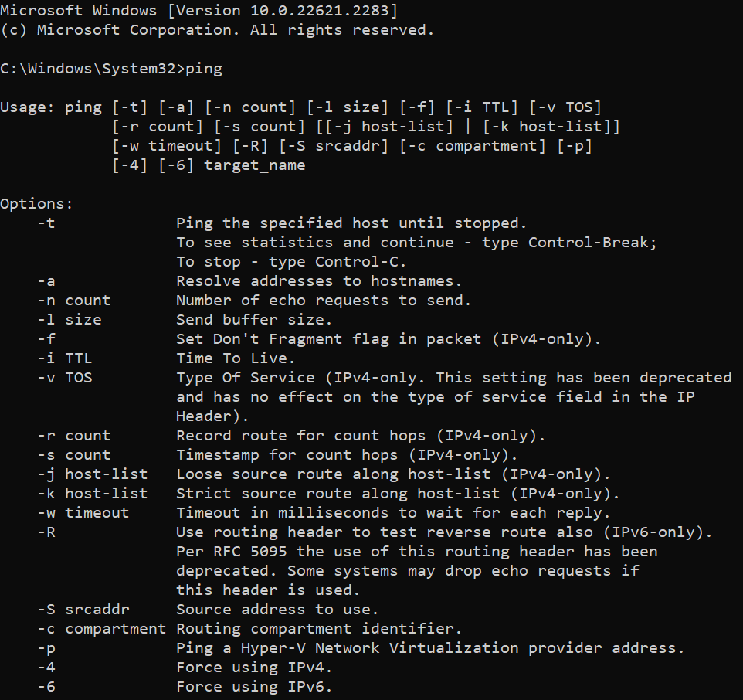The height and width of the screenshot is (700, 743).
Task: Click the "Resolve addresses to hostnames" description
Action: pyautogui.click(x=319, y=281)
